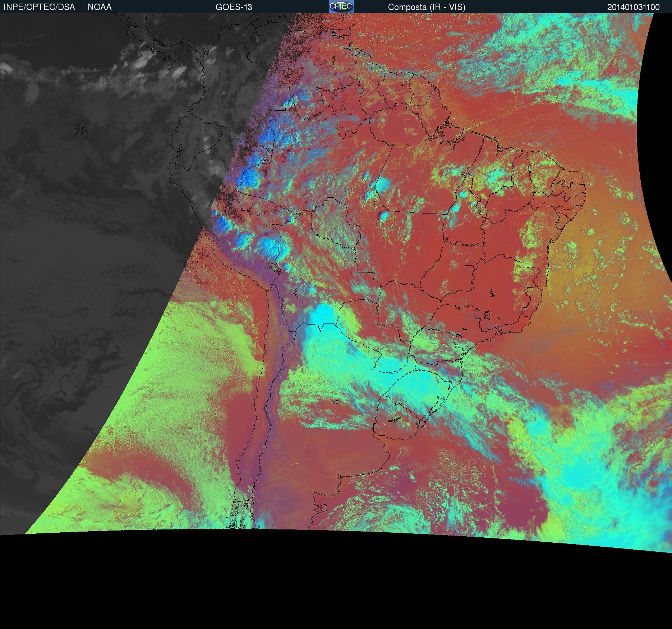Click the CPTEC logo in the header
Image resolution: width=672 pixels, height=629 pixels.
point(341,7)
